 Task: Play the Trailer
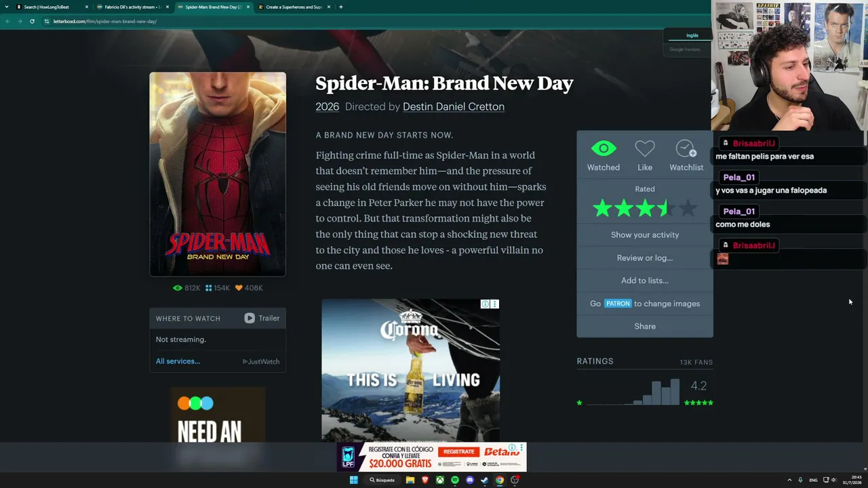point(262,318)
